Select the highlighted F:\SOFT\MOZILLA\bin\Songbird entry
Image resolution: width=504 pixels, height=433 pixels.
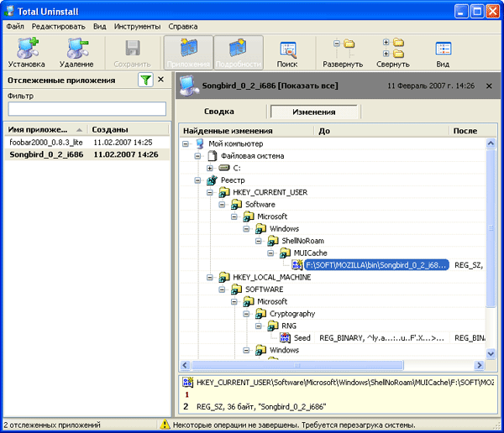coord(376,265)
